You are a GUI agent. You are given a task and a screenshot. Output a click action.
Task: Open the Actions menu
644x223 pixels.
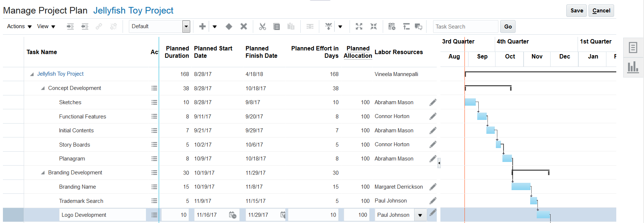click(x=19, y=26)
